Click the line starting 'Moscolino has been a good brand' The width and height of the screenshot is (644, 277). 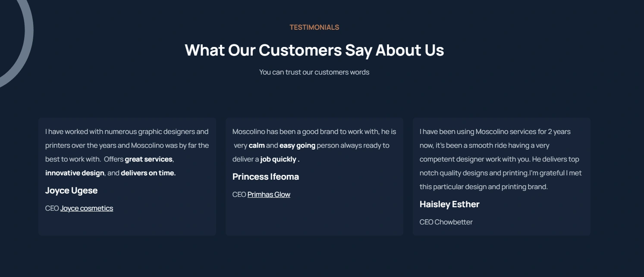coord(314,132)
